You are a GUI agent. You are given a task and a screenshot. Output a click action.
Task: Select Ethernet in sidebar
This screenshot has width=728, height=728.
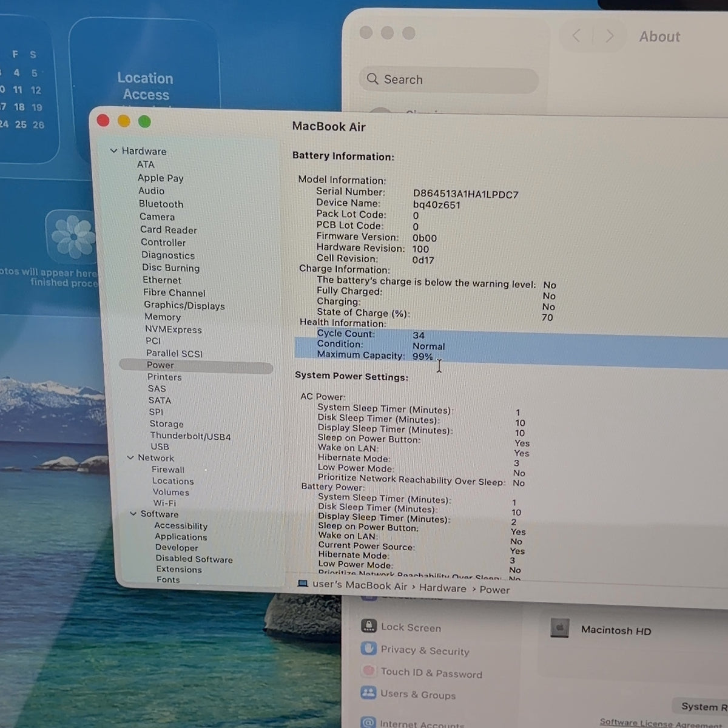pyautogui.click(x=162, y=280)
